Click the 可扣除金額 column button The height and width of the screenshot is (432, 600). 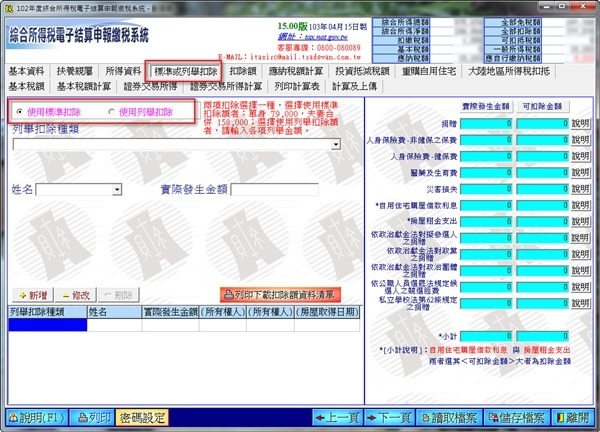coord(542,106)
